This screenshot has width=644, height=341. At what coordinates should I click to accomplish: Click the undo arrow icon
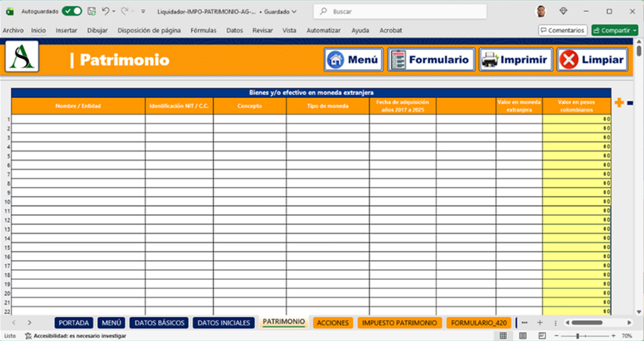(x=106, y=12)
